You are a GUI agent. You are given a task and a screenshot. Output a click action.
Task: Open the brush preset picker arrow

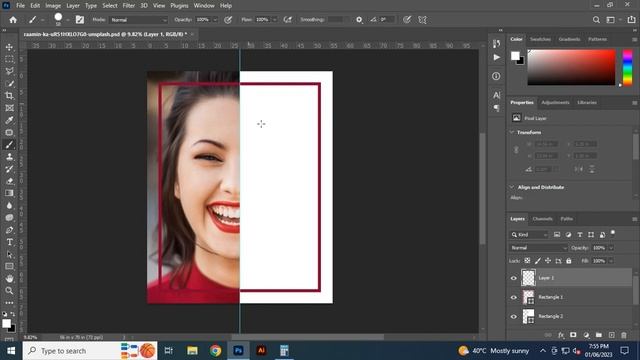point(67,20)
